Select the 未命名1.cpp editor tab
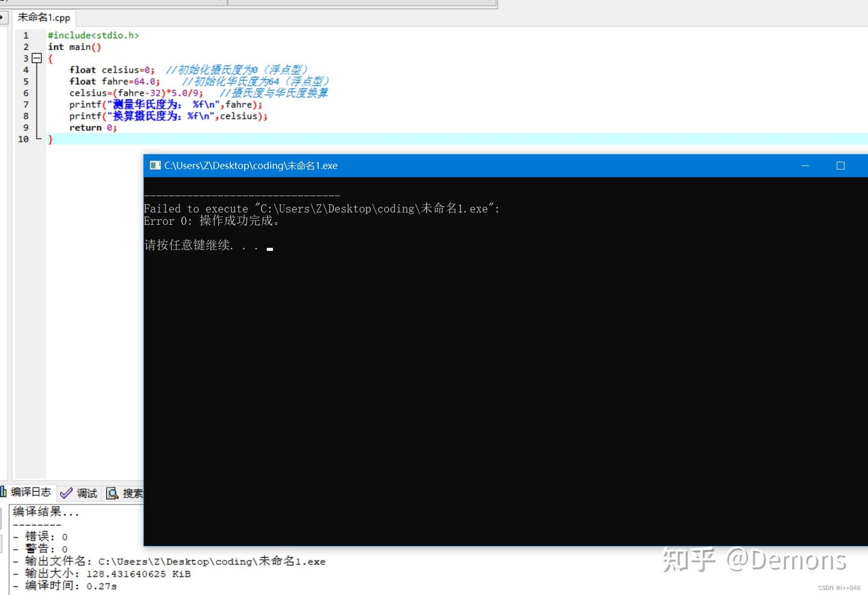This screenshot has height=595, width=868. pos(43,17)
